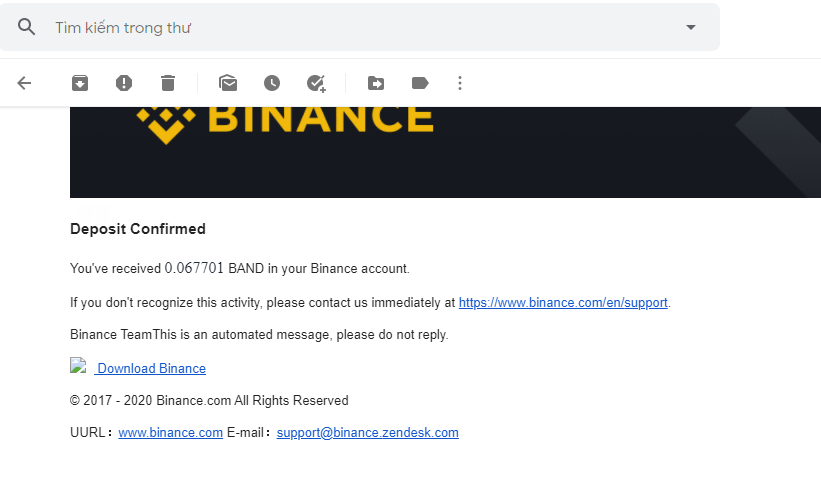Click the Binance logo banner
This screenshot has height=488, width=821.
286,120
